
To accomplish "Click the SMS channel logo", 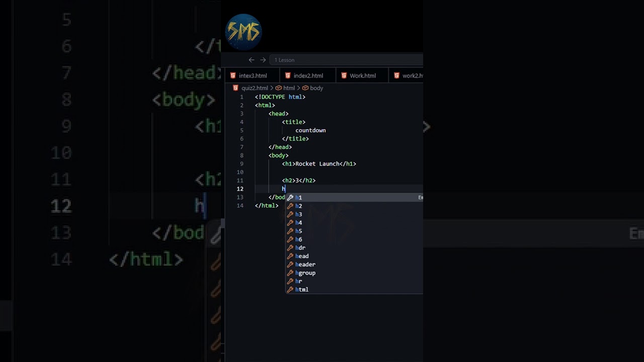I will [244, 32].
